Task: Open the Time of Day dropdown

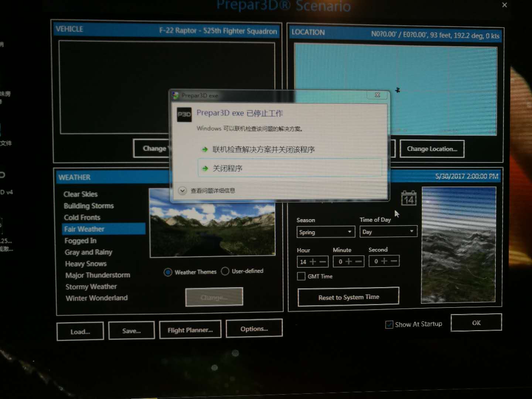Action: [x=388, y=232]
